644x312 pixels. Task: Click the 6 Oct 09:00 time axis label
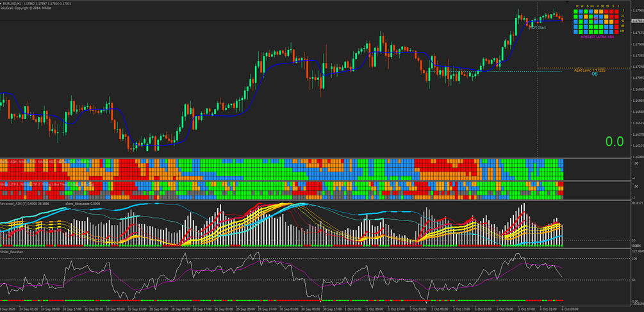(x=569, y=309)
